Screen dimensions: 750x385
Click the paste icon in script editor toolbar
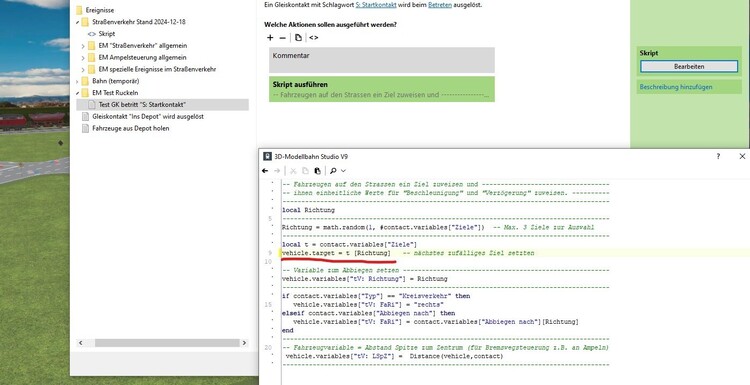(x=317, y=171)
